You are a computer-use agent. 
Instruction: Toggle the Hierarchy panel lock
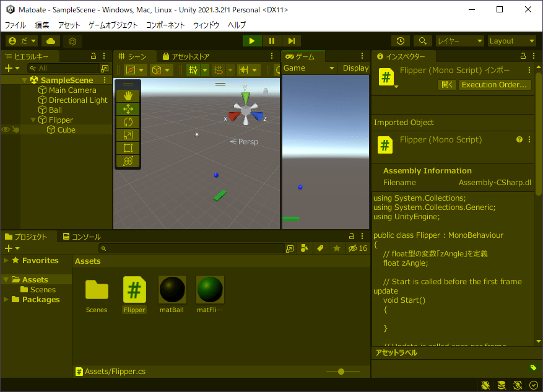point(93,56)
